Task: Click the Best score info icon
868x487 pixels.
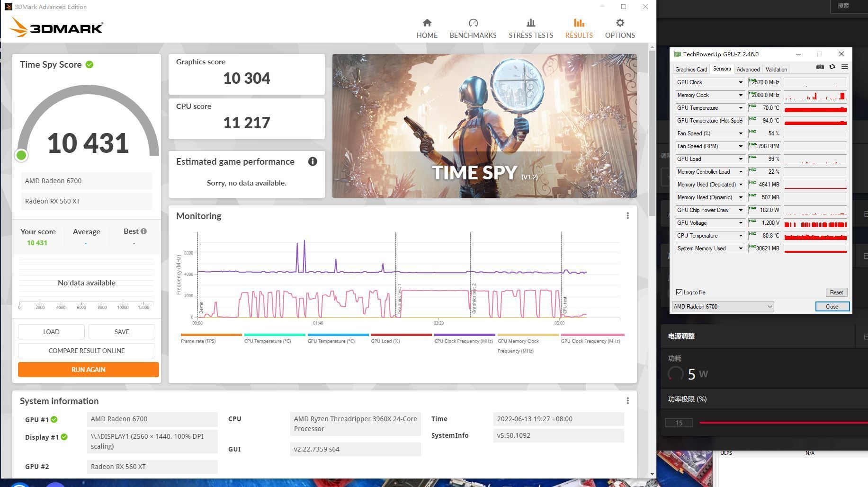Action: (x=143, y=231)
